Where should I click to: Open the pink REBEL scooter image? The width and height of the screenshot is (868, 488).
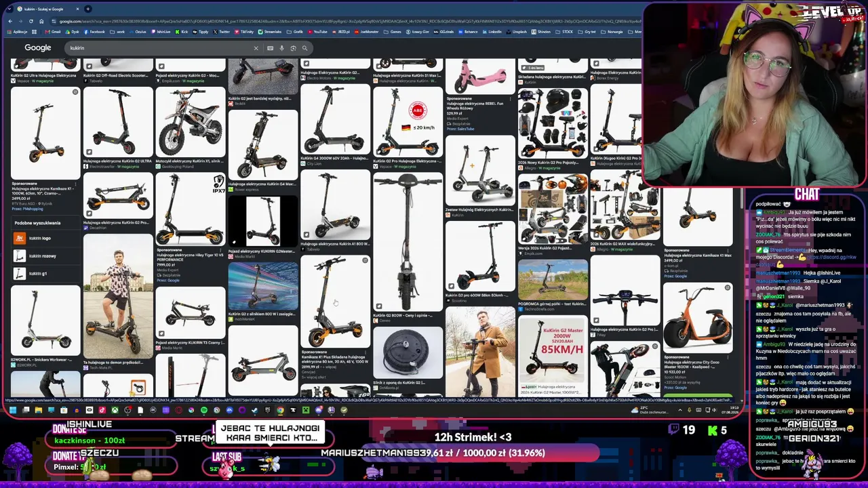click(x=479, y=78)
